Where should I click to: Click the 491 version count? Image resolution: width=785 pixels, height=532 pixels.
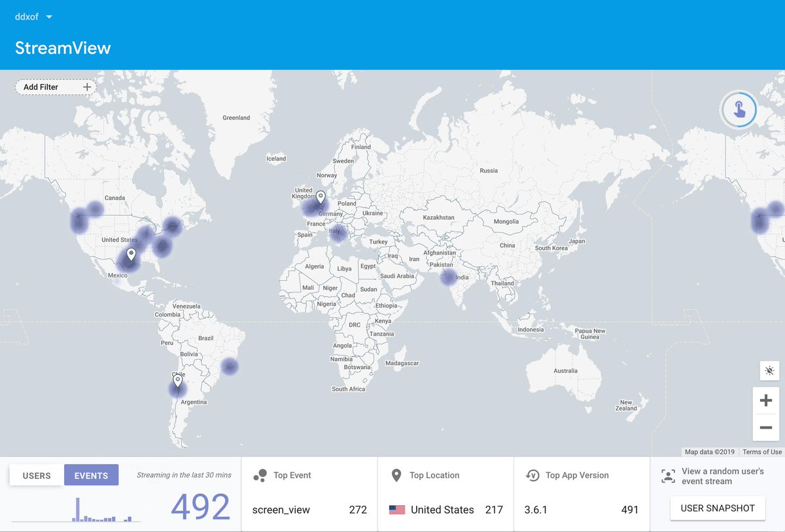[x=629, y=510]
